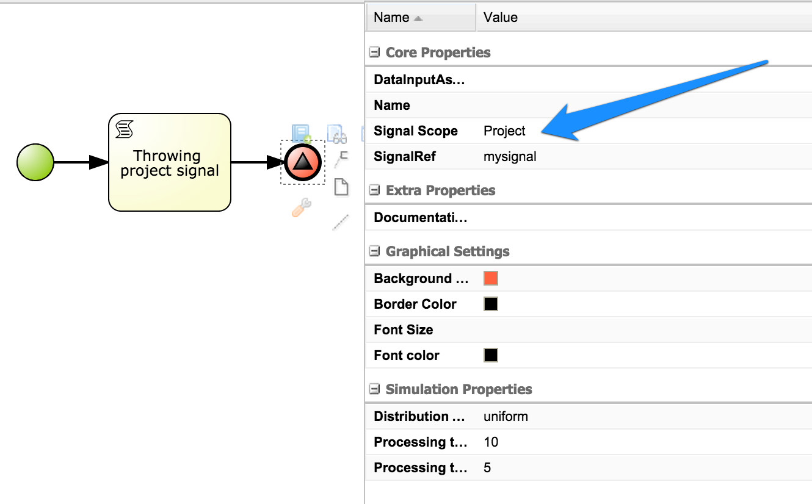Select the diagonal association line icon
The width and height of the screenshot is (812, 504).
point(341,222)
